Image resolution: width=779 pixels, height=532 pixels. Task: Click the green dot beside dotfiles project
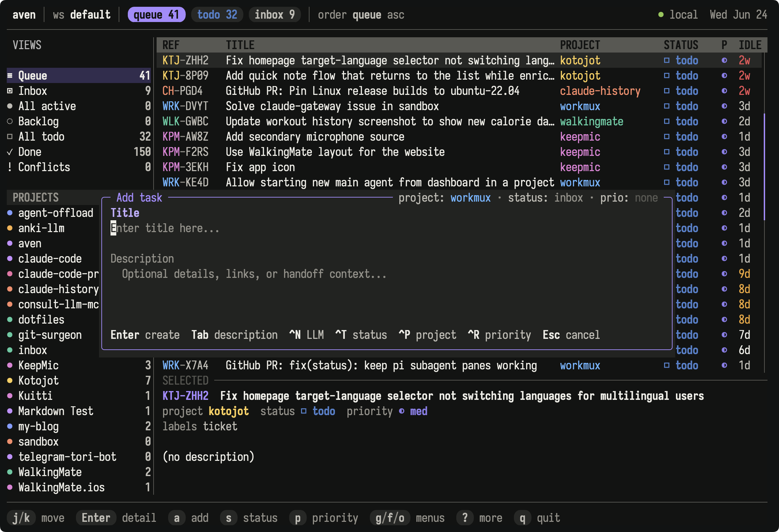10,320
